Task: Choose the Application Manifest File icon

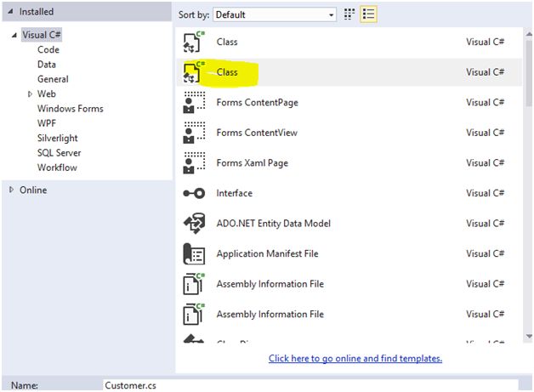Action: click(x=195, y=253)
